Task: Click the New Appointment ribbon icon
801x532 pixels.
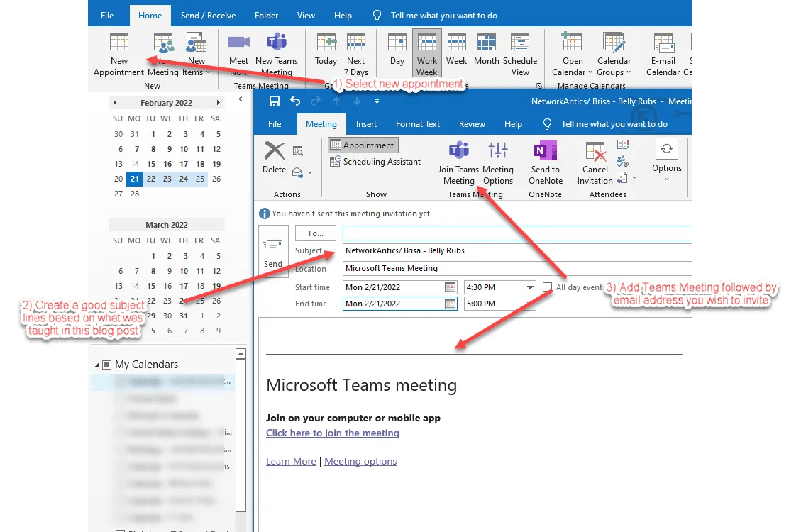Action: 119,42
